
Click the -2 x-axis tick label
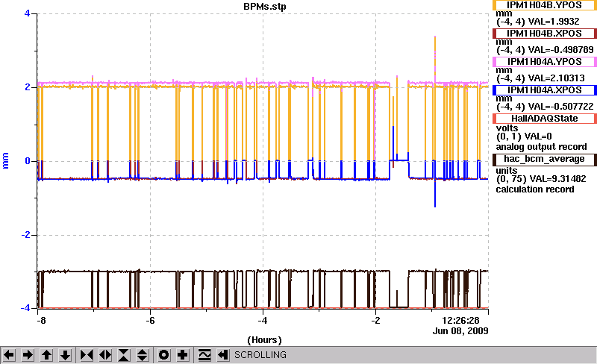[375, 321]
